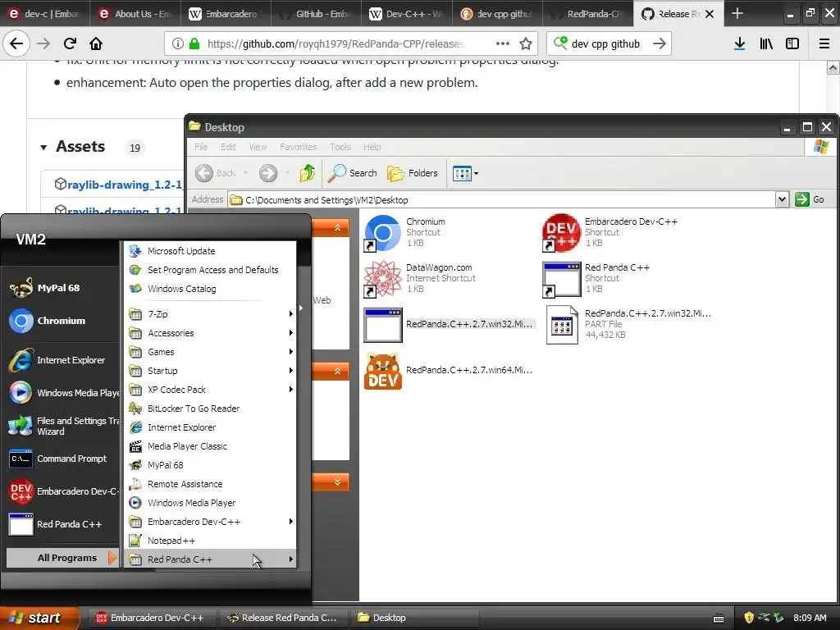The width and height of the screenshot is (840, 630).
Task: Launch Notepad++ from programs list
Action: tap(211, 541)
